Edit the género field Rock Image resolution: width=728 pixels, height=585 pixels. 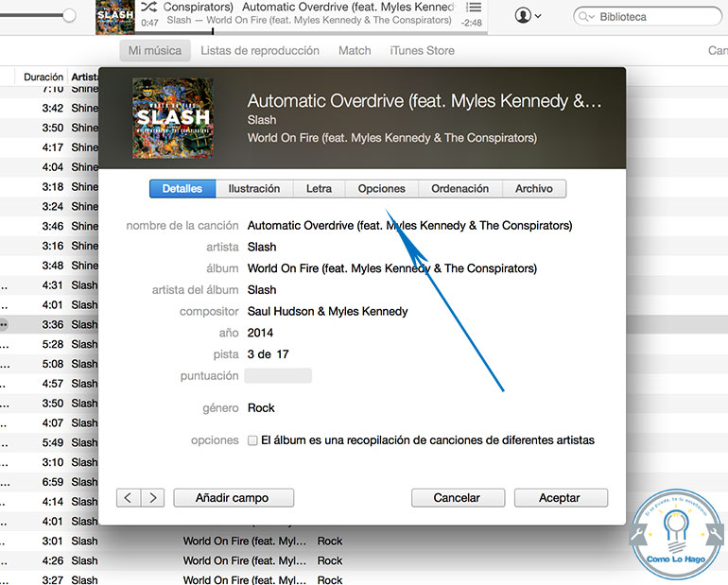point(261,408)
